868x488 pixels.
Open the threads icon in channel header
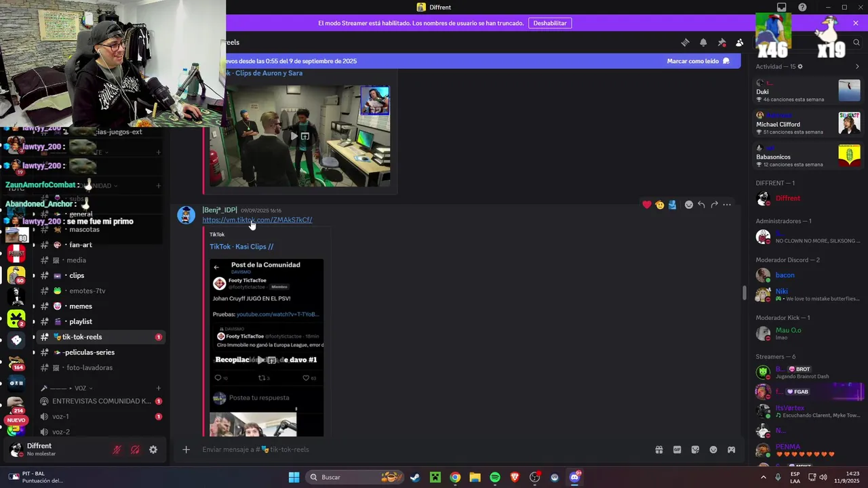pos(685,43)
